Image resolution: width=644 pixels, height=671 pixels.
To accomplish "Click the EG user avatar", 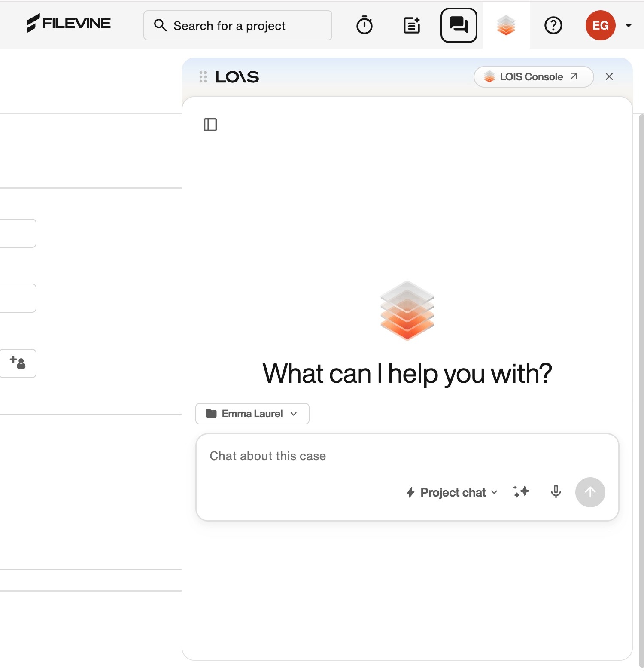I will tap(600, 25).
